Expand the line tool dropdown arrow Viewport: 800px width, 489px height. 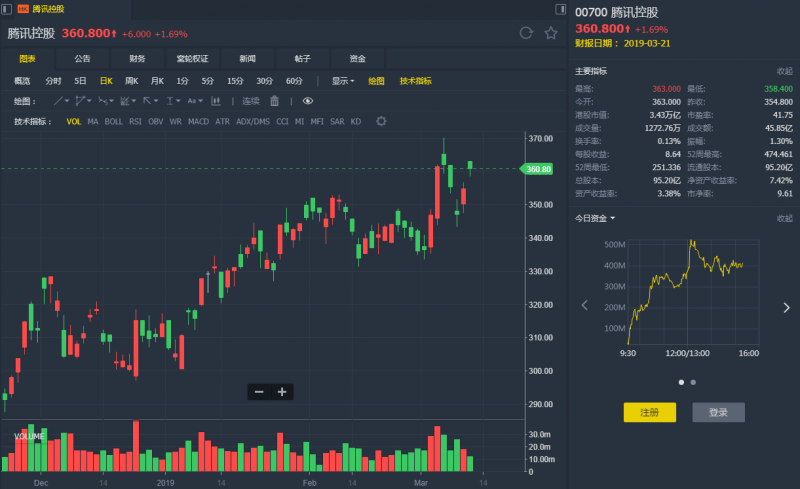(67, 101)
